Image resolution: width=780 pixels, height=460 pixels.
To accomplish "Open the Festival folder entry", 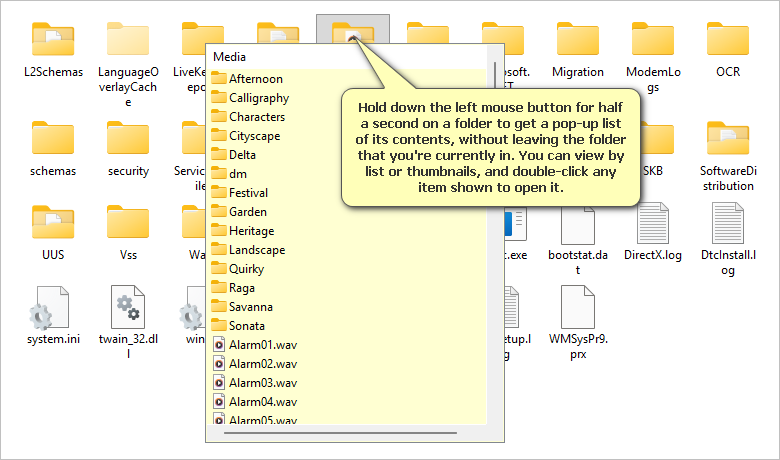I will point(248,193).
